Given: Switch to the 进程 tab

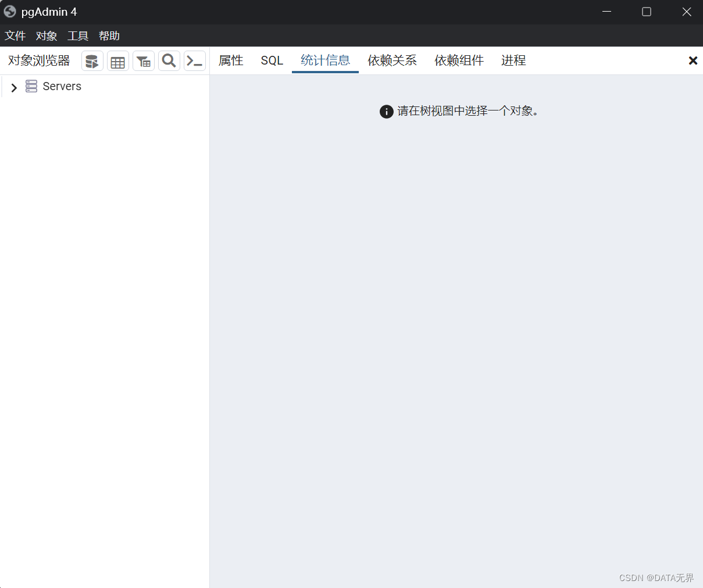Looking at the screenshot, I should (x=513, y=60).
